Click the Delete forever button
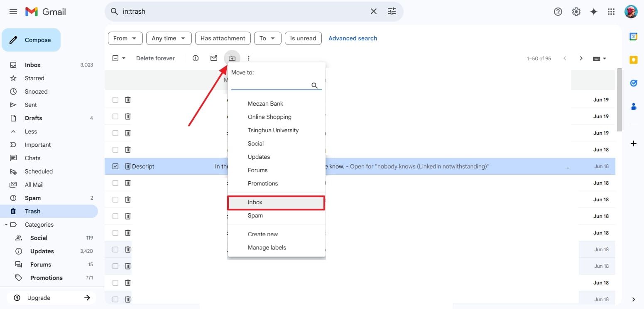This screenshot has height=309, width=644. pyautogui.click(x=155, y=58)
